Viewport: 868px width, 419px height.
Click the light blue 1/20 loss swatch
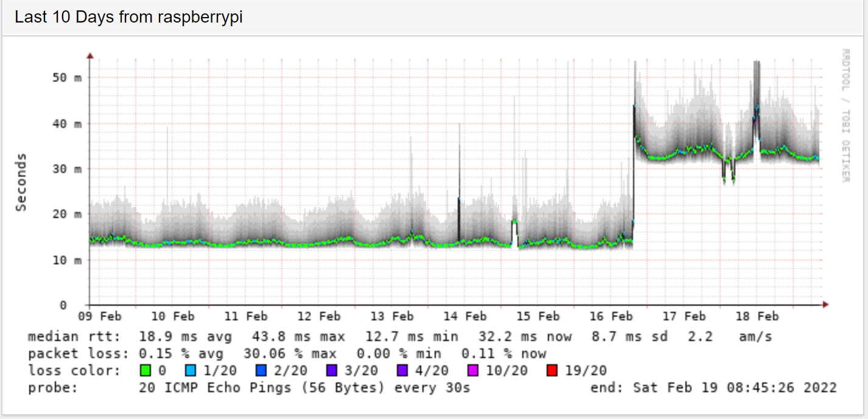coord(192,370)
